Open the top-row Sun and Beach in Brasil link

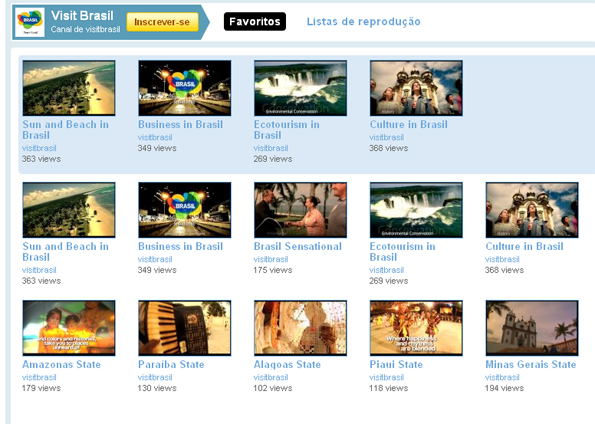pyautogui.click(x=65, y=130)
